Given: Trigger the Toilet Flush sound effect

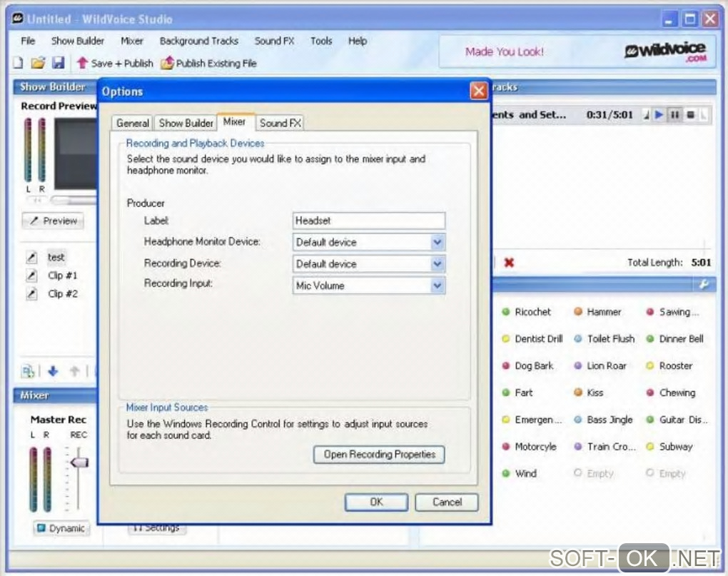Looking at the screenshot, I should (x=605, y=339).
